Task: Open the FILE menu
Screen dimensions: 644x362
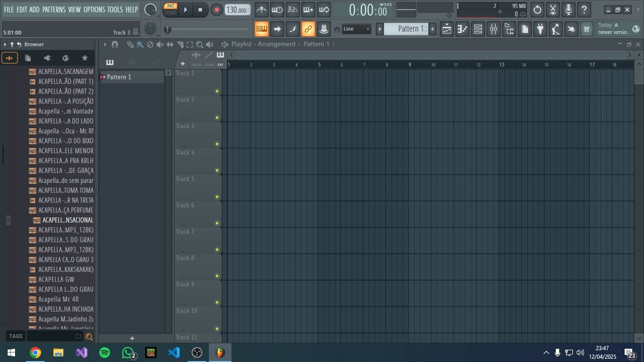Action: click(9, 10)
